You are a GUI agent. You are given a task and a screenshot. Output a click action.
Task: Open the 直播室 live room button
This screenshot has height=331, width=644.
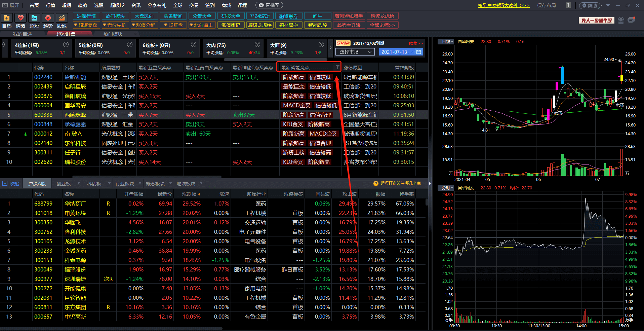[x=269, y=5]
